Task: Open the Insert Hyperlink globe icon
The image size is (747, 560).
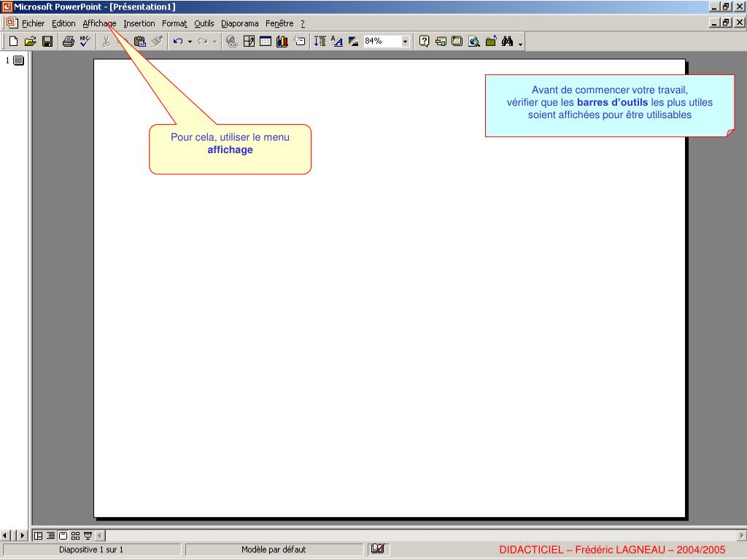Action: 232,42
